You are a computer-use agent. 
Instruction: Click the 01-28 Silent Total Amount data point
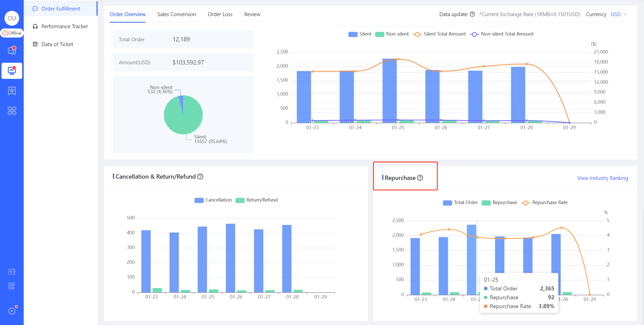click(527, 64)
